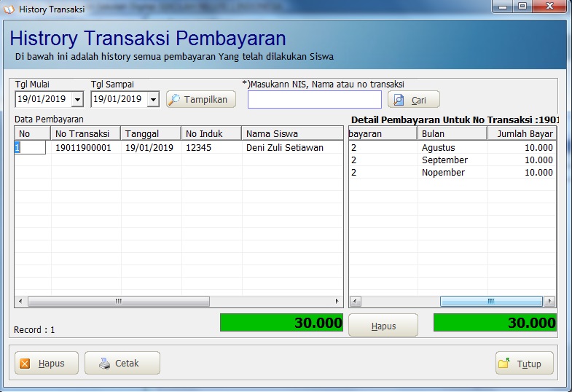572x392 pixels.
Task: Click the Jumlah Bayar column header
Action: (x=522, y=133)
